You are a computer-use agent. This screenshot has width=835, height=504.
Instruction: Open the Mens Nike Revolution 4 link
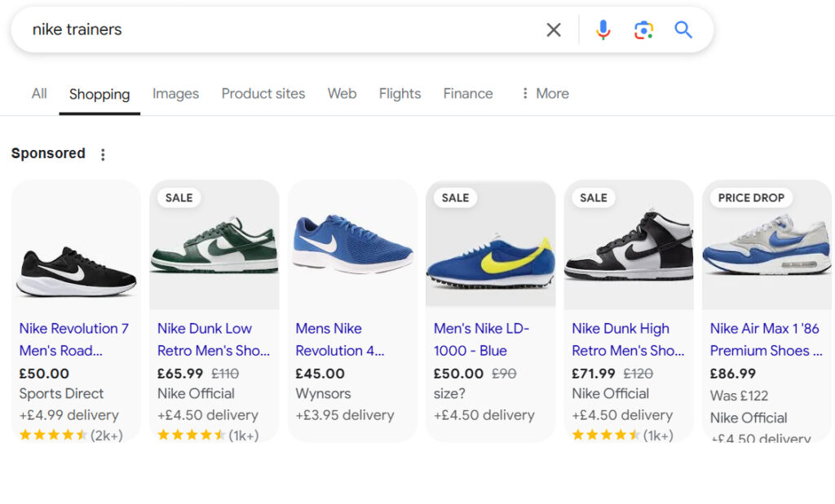point(339,339)
